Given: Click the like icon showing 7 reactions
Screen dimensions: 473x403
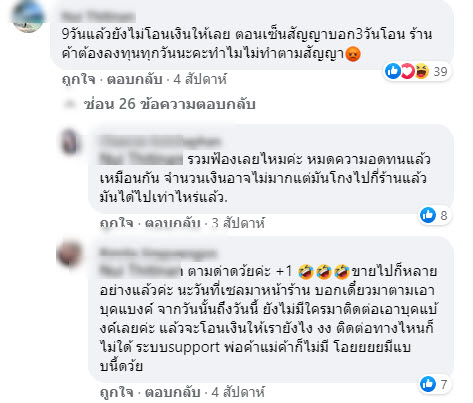Looking at the screenshot, I should pos(428,384).
